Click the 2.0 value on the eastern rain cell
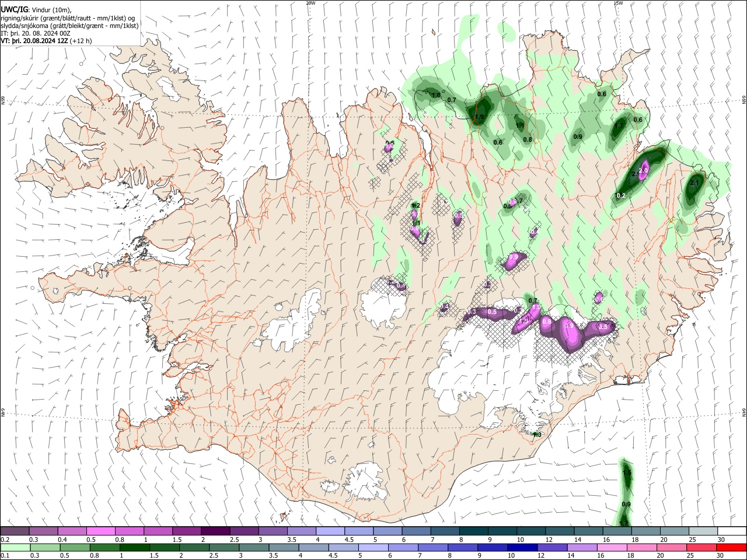 pyautogui.click(x=644, y=170)
